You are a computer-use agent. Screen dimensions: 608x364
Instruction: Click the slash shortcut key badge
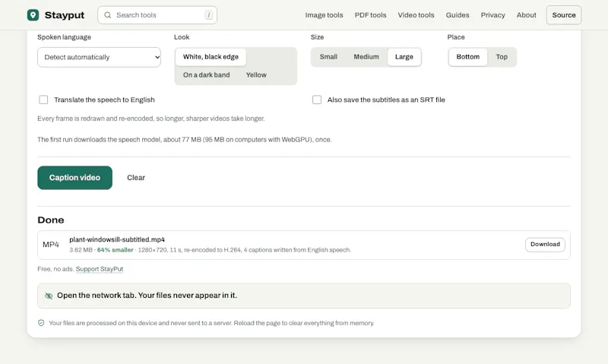pyautogui.click(x=208, y=15)
